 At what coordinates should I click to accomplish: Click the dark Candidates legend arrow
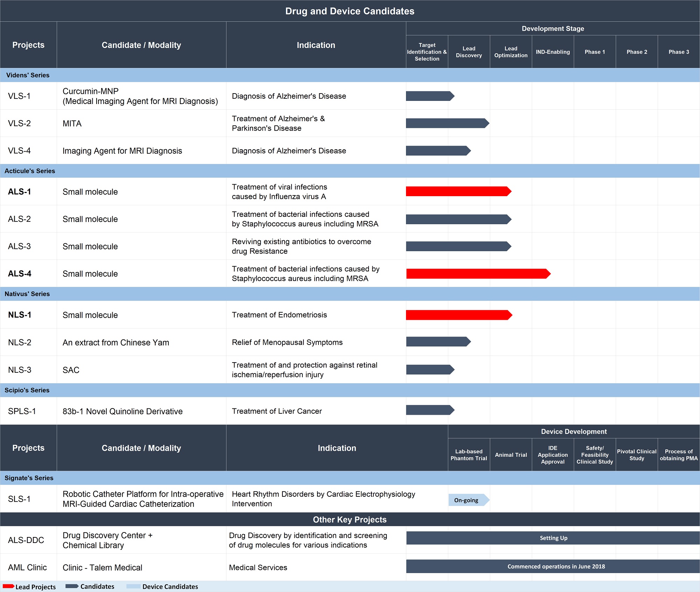point(72,586)
